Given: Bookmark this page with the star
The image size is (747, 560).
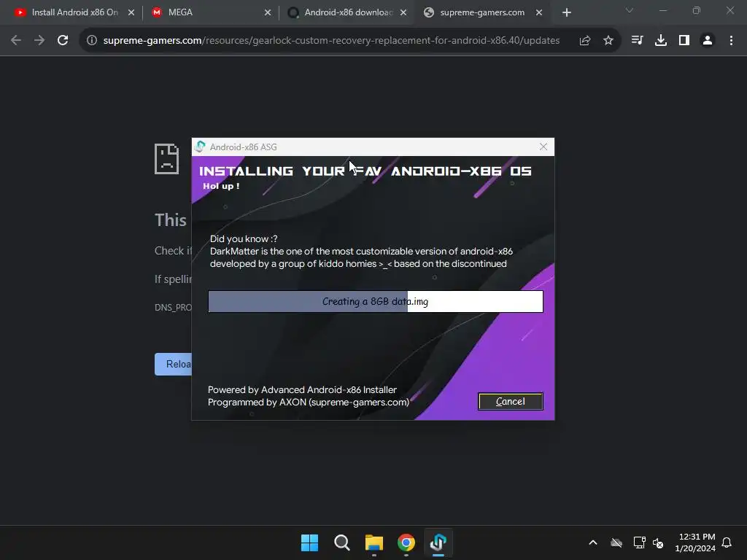Looking at the screenshot, I should (608, 41).
